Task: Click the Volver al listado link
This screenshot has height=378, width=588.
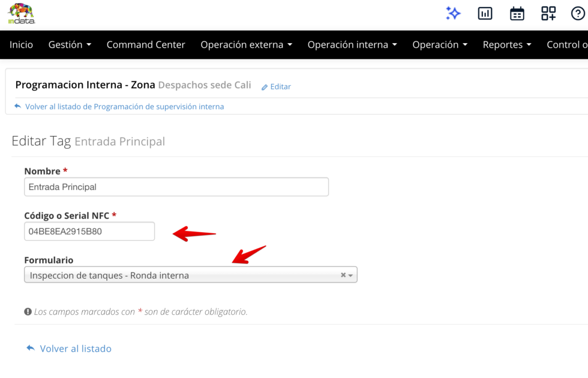Action: pos(75,349)
